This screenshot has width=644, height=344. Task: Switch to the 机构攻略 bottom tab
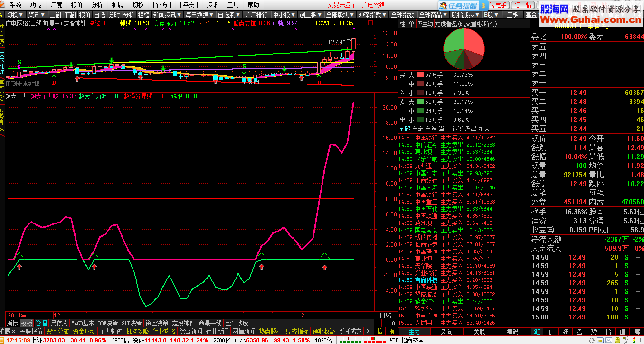[137, 331]
